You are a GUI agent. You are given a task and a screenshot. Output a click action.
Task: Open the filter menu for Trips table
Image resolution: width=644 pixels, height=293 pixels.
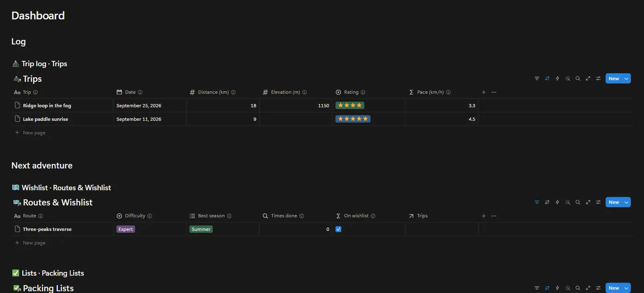pyautogui.click(x=537, y=79)
